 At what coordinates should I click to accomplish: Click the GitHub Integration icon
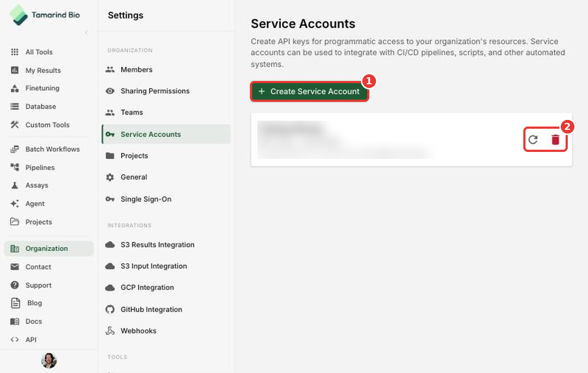click(110, 309)
